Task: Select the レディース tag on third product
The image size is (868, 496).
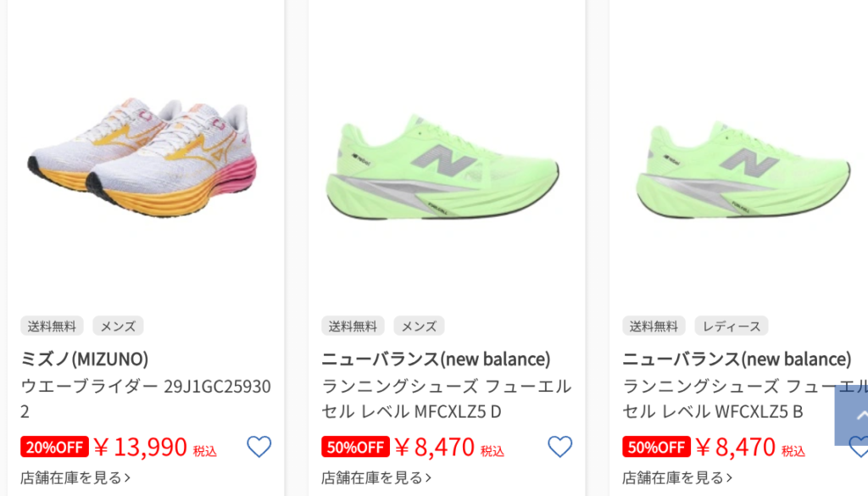Action: (x=732, y=326)
